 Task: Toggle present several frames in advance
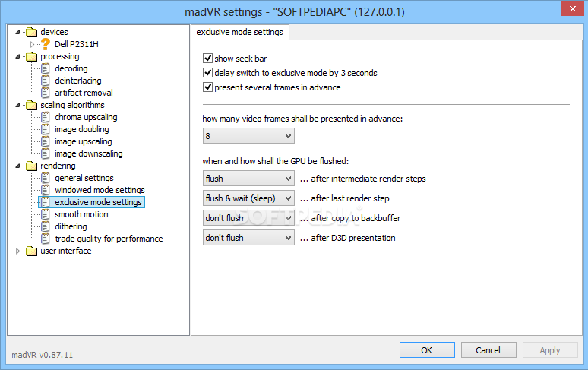pyautogui.click(x=207, y=87)
